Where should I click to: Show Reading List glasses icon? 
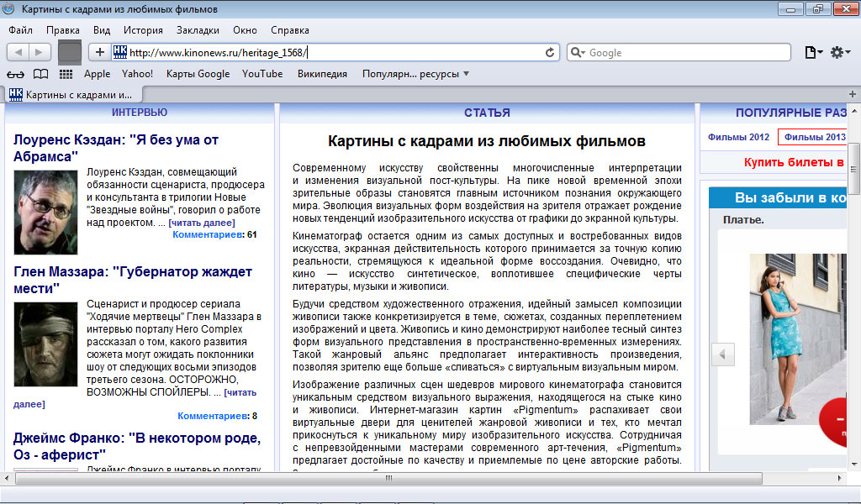pos(15,74)
